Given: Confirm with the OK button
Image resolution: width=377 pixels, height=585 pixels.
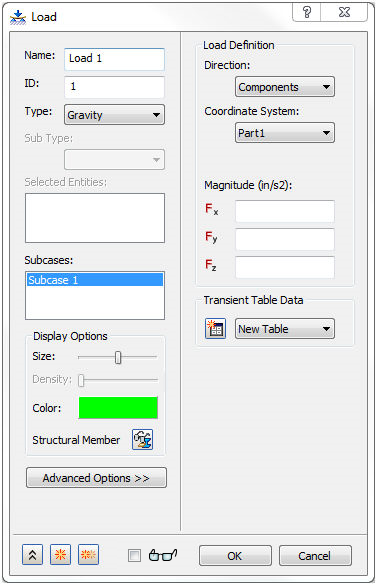Looking at the screenshot, I should (235, 556).
